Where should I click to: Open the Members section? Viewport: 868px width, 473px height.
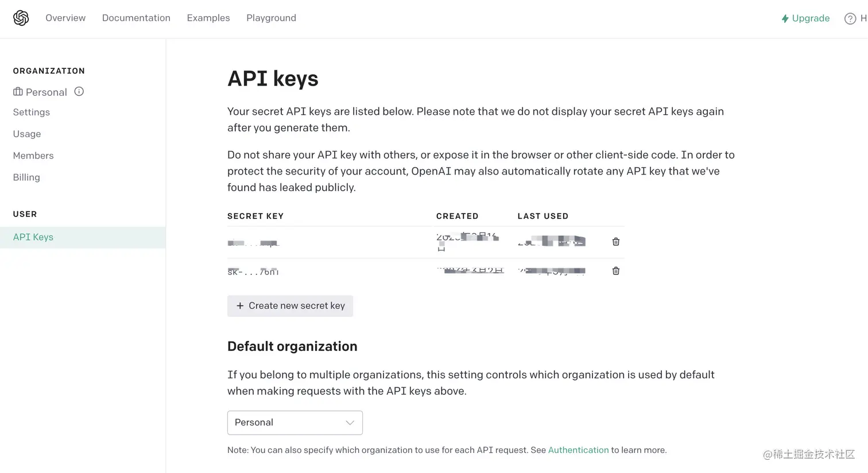click(33, 156)
